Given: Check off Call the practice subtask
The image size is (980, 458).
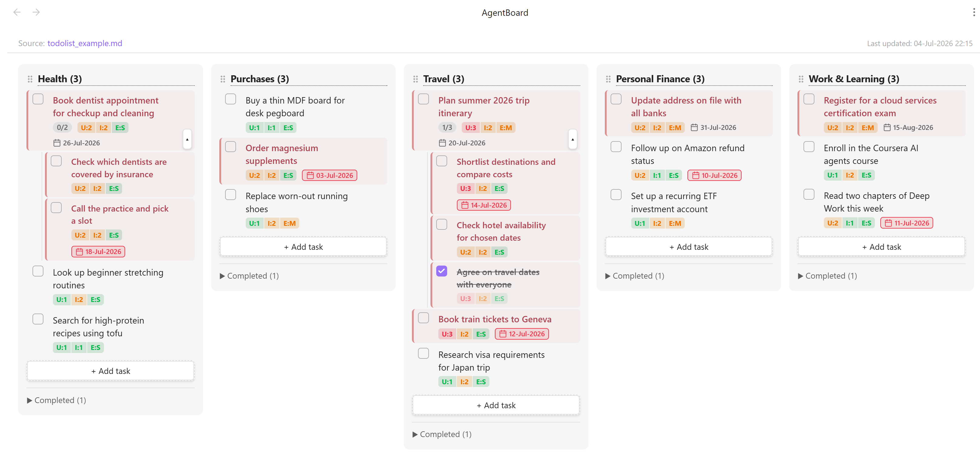Looking at the screenshot, I should click(x=56, y=208).
